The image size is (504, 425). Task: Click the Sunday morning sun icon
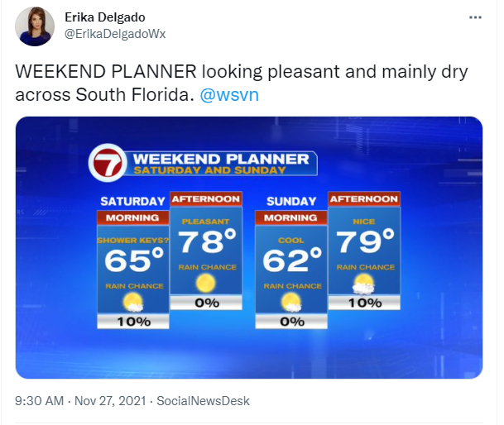(291, 303)
